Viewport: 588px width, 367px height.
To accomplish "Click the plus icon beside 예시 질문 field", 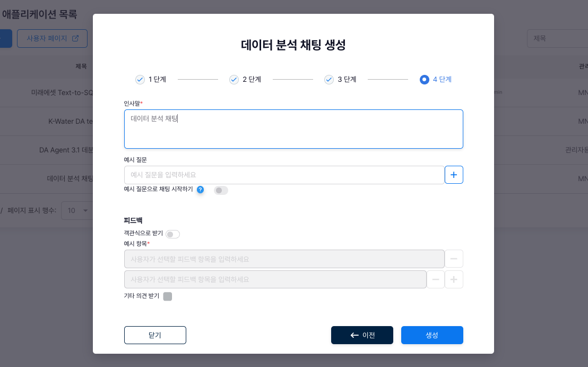I will [x=454, y=175].
